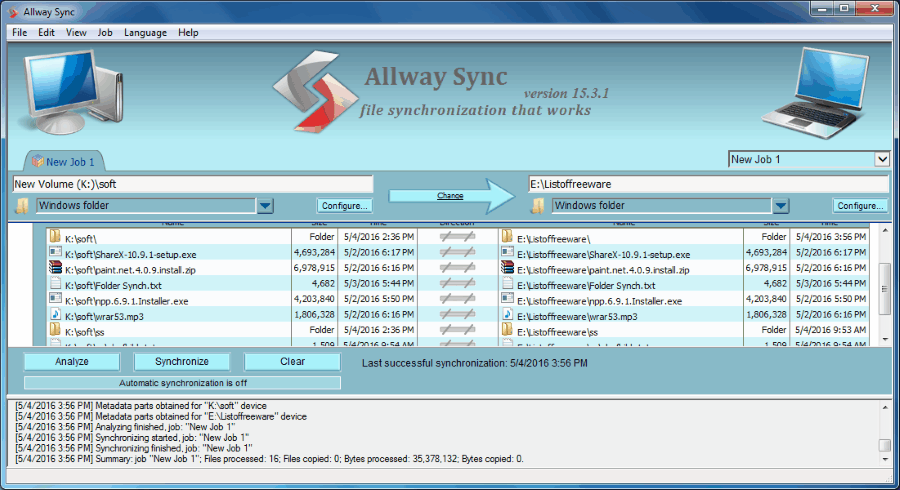Click folder icon of K:\soft\ row
This screenshot has width=900, height=490.
55,236
